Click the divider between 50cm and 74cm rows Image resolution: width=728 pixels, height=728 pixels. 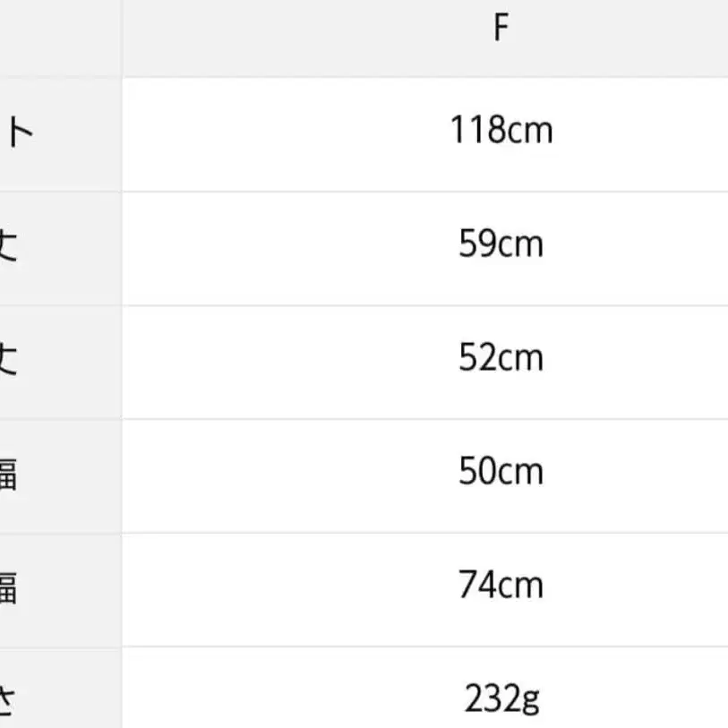coord(424,533)
